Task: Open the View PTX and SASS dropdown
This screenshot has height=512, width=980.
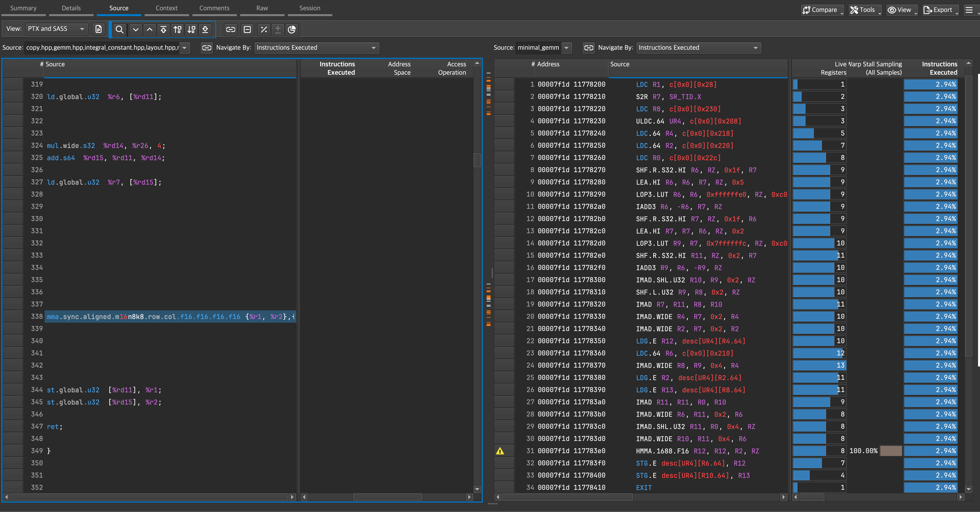Action: pos(56,29)
